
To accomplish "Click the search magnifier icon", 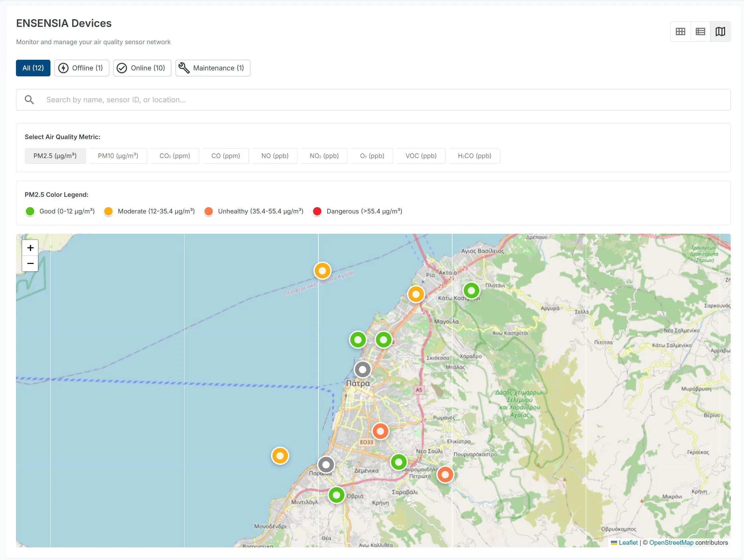I will (x=29, y=100).
